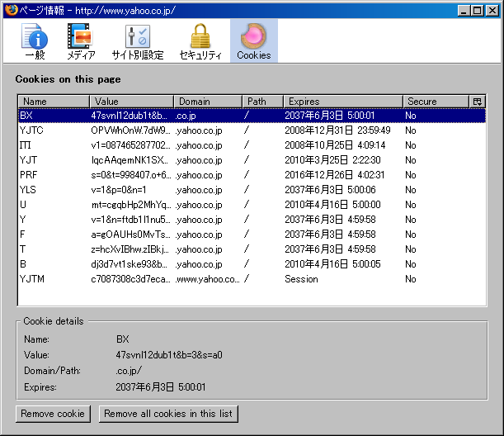
Task: Click the column picker icon in table header
Action: point(477,102)
